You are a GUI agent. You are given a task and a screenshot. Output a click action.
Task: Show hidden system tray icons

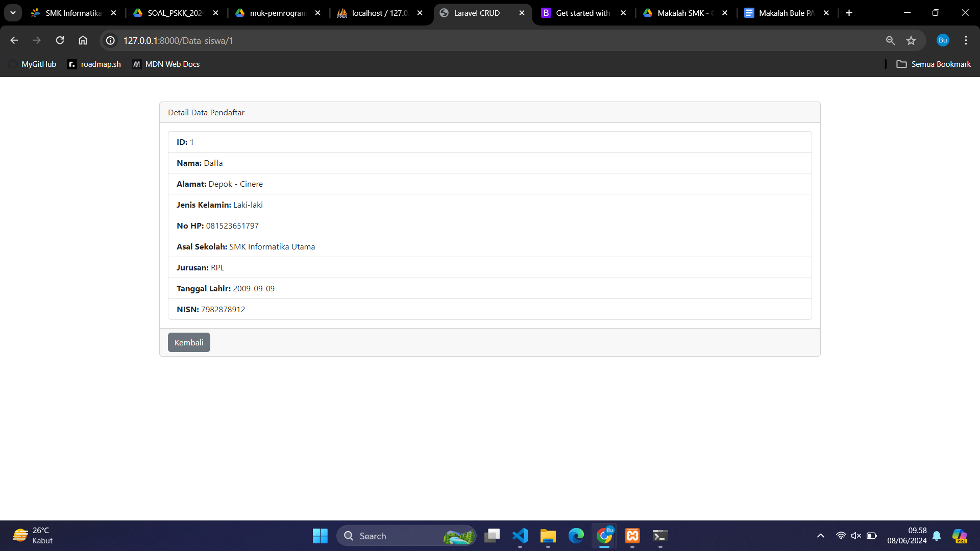(x=820, y=536)
